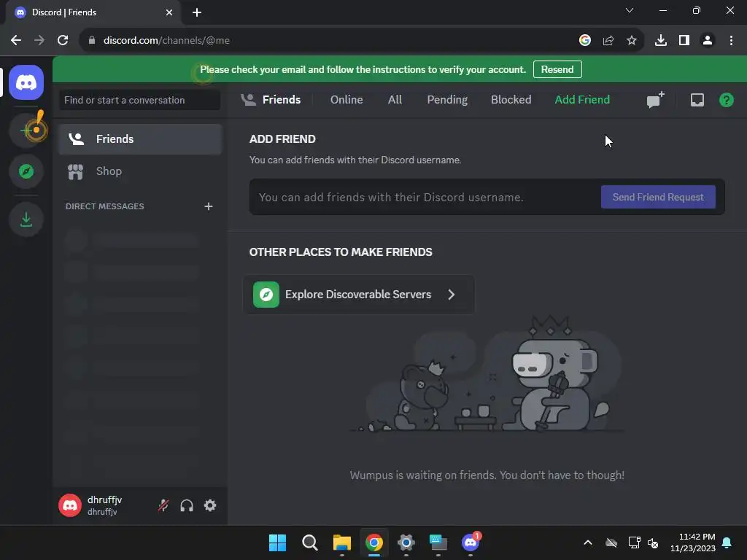Open Chrome downloads icon

(x=660, y=41)
